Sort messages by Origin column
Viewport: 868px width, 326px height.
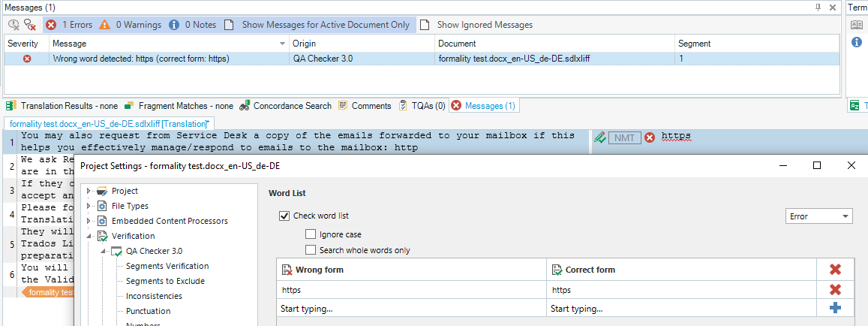[x=362, y=44]
